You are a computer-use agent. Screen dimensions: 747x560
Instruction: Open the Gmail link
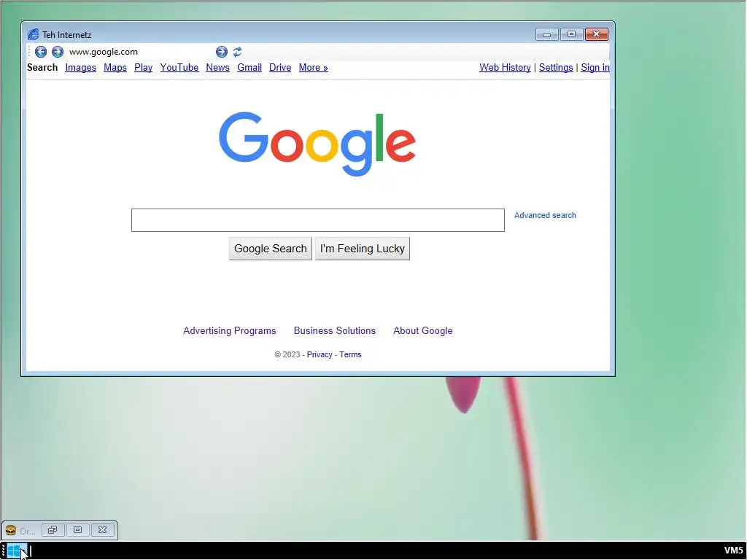pyautogui.click(x=249, y=68)
